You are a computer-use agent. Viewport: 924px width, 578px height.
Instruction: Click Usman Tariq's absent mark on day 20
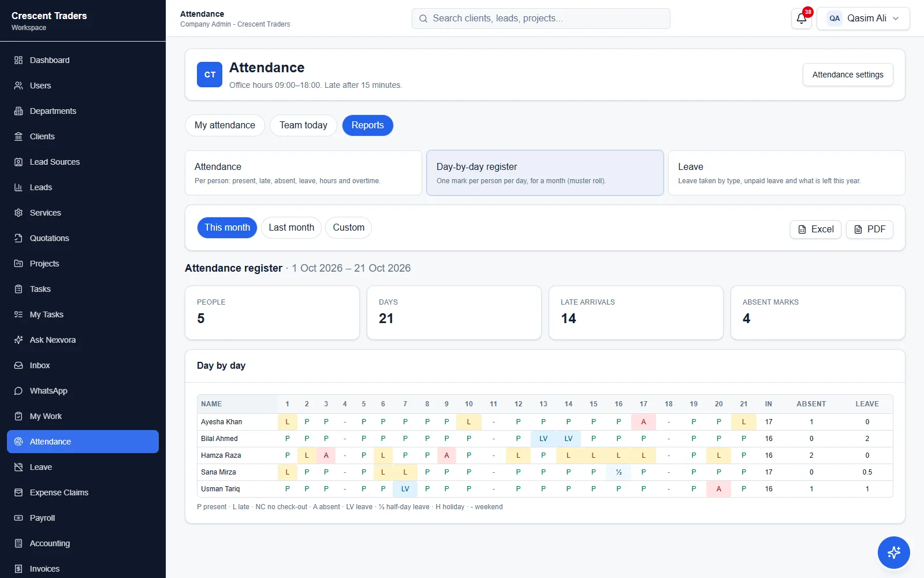718,489
